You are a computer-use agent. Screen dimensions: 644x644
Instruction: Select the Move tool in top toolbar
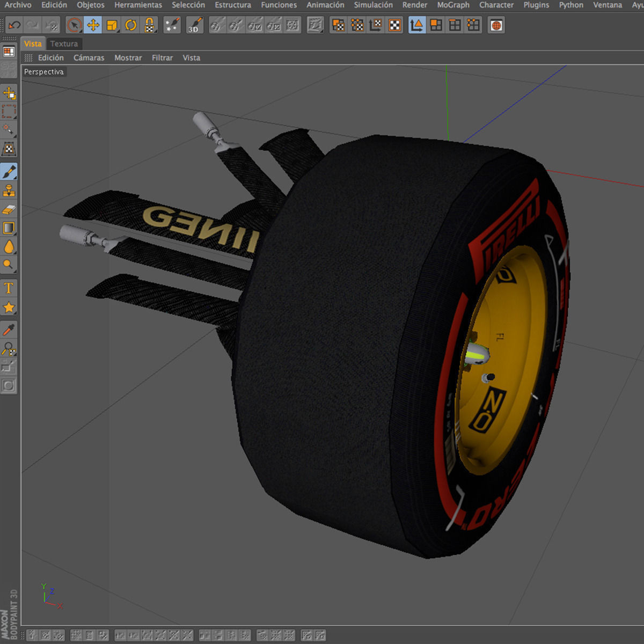click(x=93, y=25)
